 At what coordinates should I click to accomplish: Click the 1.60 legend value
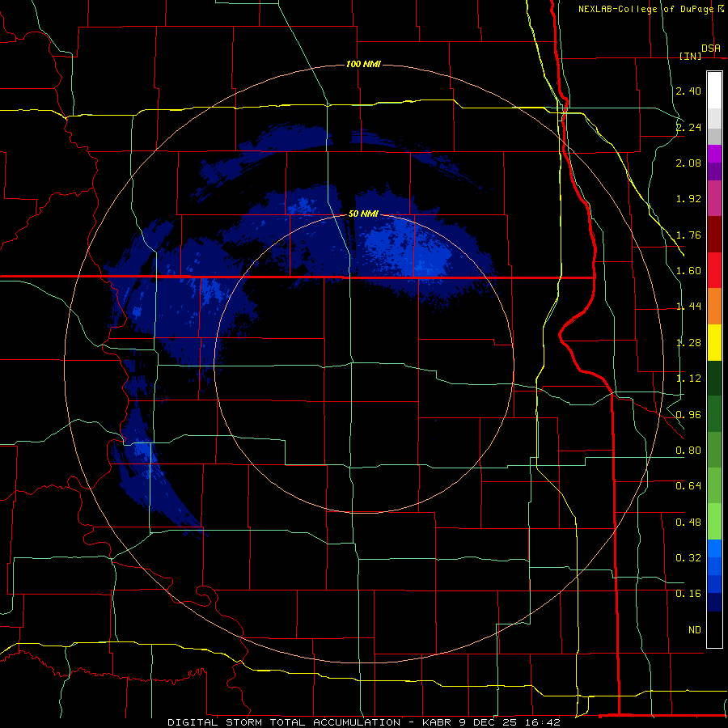[688, 271]
